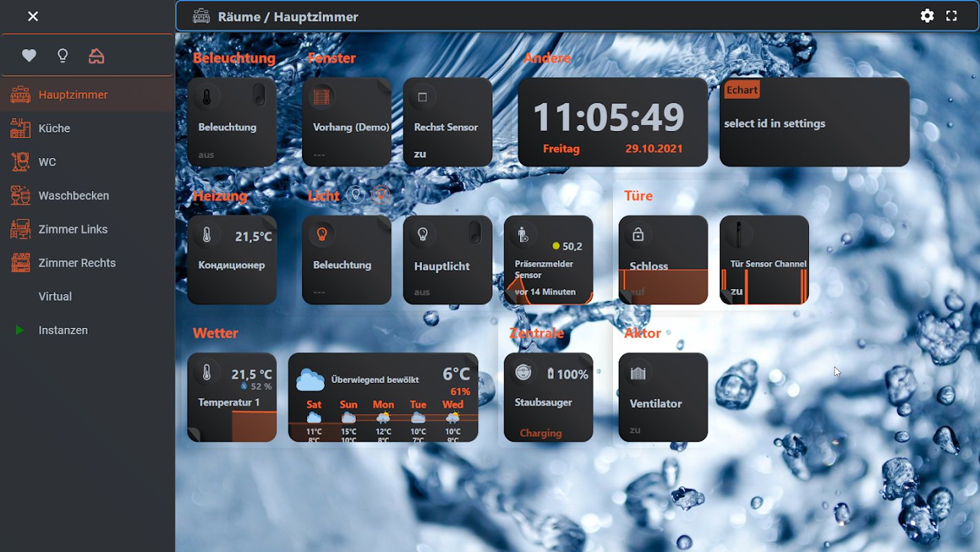Viewport: 980px width, 552px height.
Task: Expand corner of Temperatur 1 tile
Action: point(194,435)
